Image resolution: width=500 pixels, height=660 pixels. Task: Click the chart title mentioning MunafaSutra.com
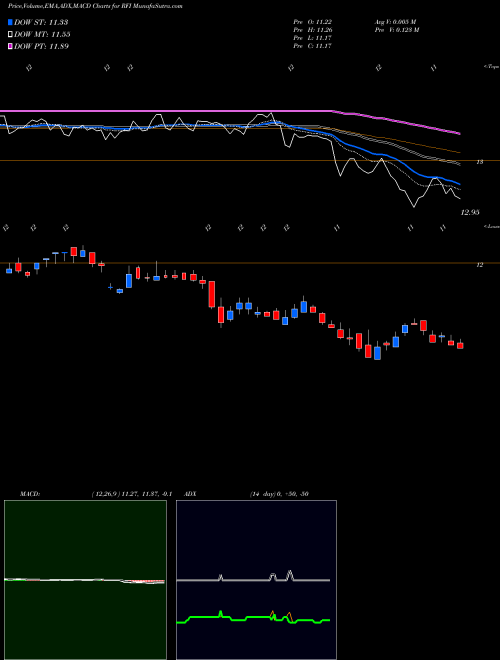pyautogui.click(x=95, y=7)
